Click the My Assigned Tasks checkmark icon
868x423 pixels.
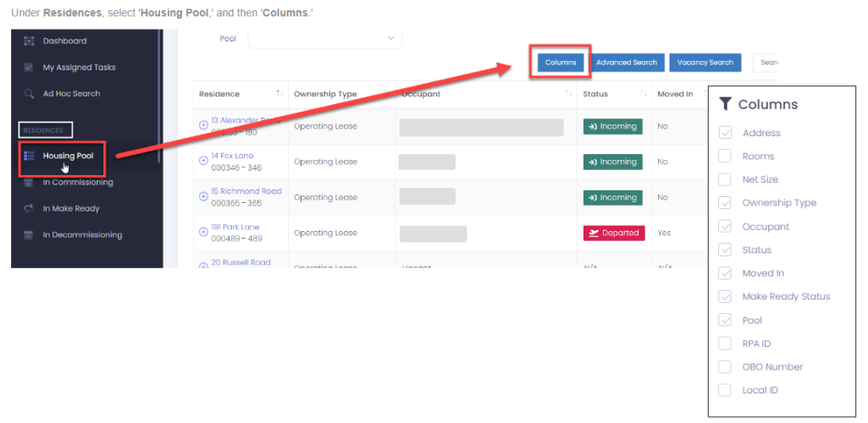[x=29, y=68]
